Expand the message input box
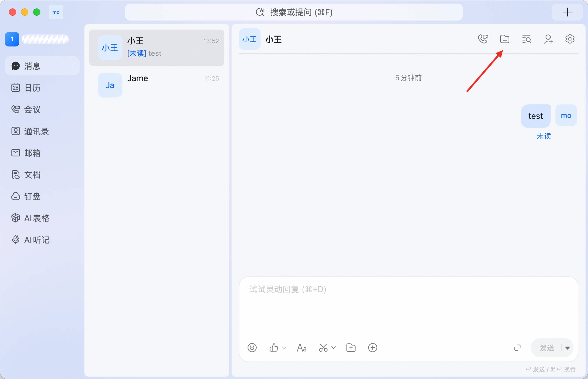The height and width of the screenshot is (379, 588). [x=517, y=348]
